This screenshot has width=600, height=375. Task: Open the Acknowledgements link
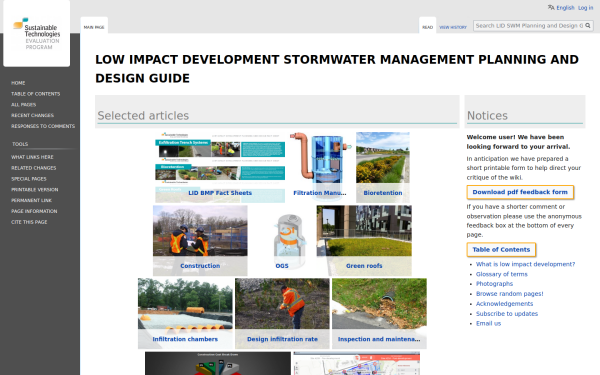point(504,303)
